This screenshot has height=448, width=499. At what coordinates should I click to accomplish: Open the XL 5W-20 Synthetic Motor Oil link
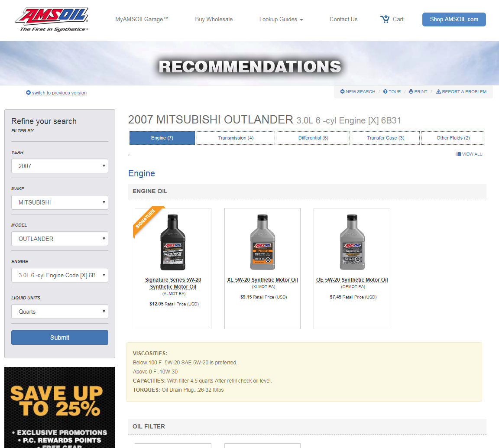[x=262, y=280]
